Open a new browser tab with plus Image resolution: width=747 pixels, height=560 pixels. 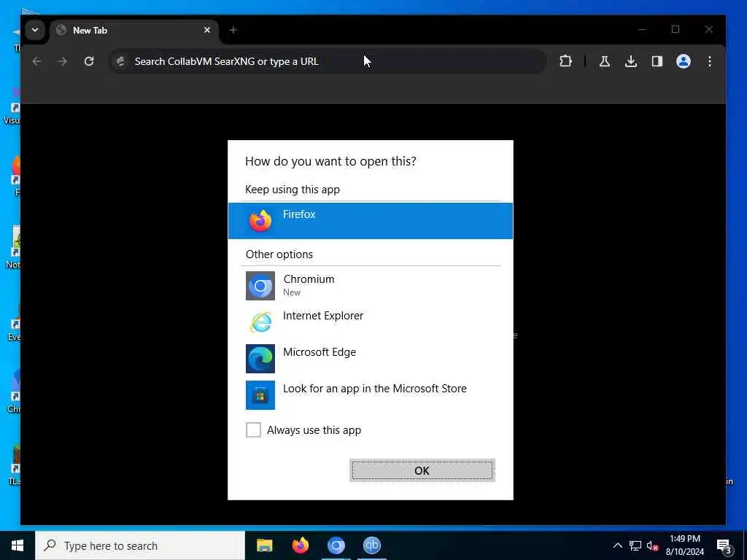click(233, 30)
